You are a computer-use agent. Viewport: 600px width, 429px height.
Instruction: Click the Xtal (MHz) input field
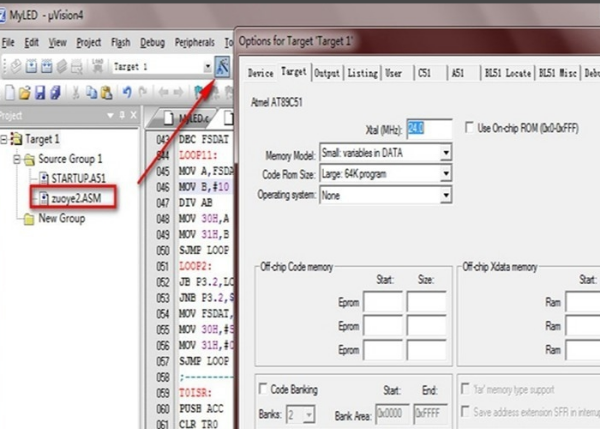tap(429, 128)
